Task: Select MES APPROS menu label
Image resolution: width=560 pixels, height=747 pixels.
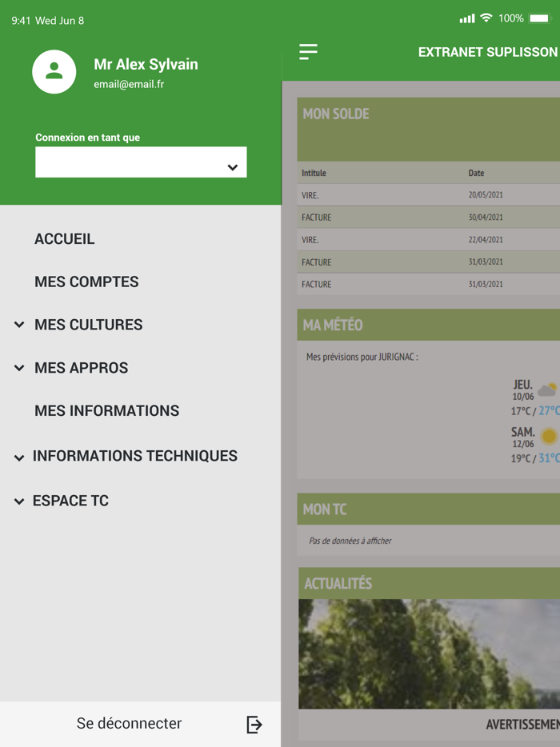Action: tap(81, 367)
